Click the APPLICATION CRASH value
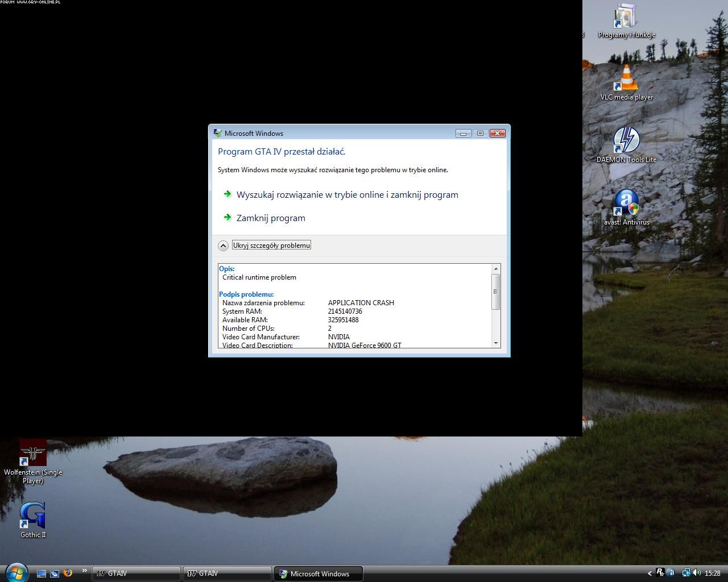 pyautogui.click(x=361, y=303)
